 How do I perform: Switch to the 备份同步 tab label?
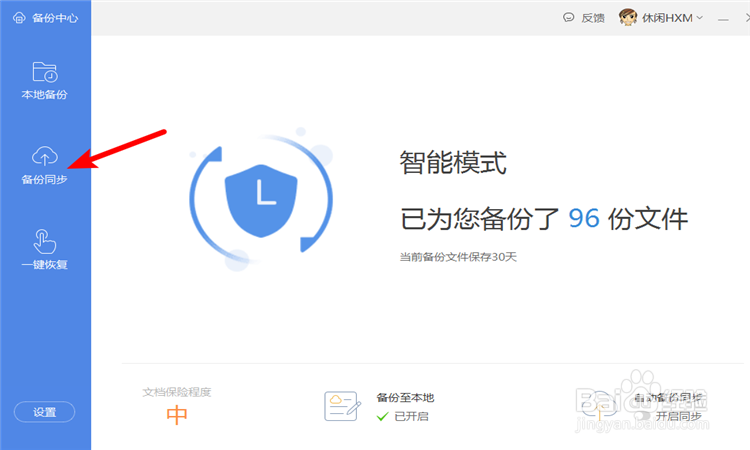44,179
